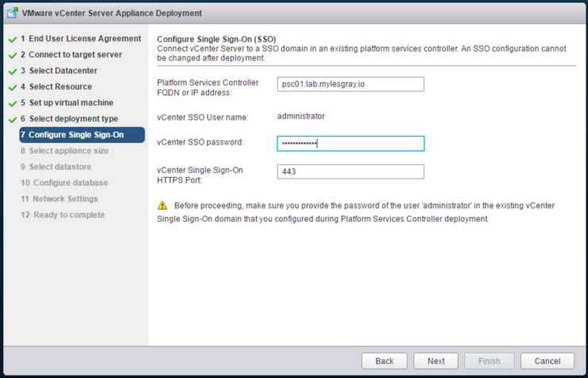
Task: Click the yellow warning triangle icon
Action: tap(162, 206)
